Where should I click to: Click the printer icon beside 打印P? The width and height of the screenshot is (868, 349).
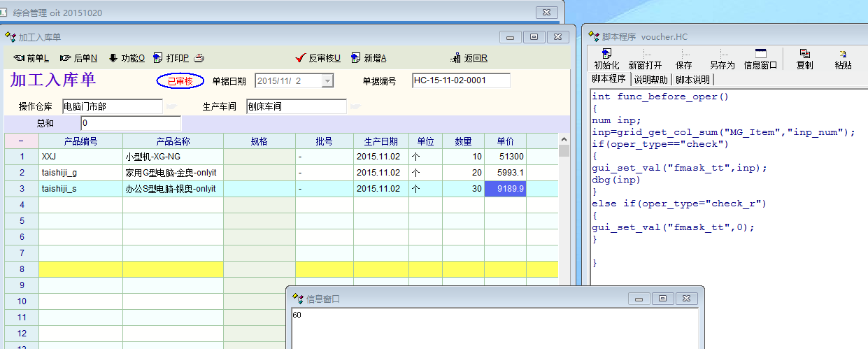199,58
